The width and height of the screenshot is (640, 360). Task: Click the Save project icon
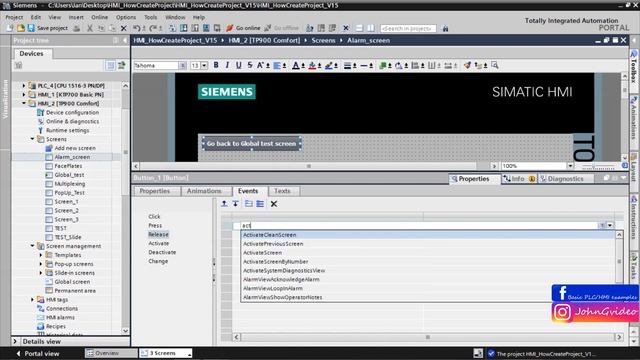31,28
